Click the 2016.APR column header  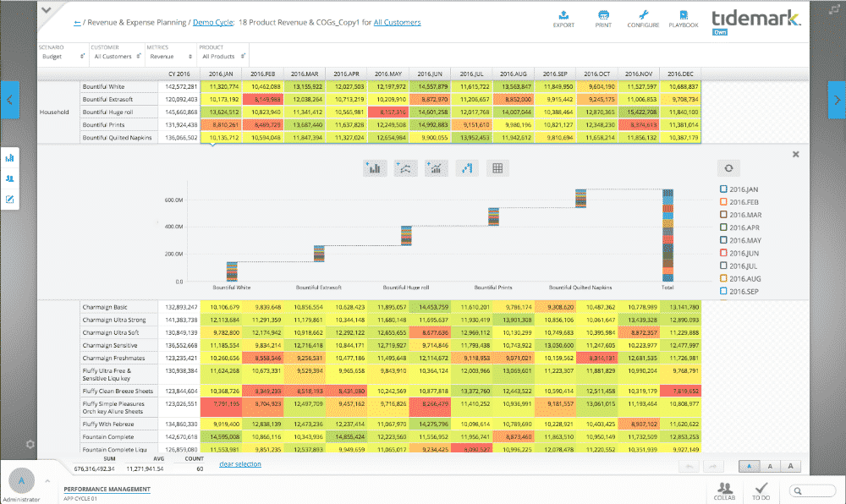(347, 74)
